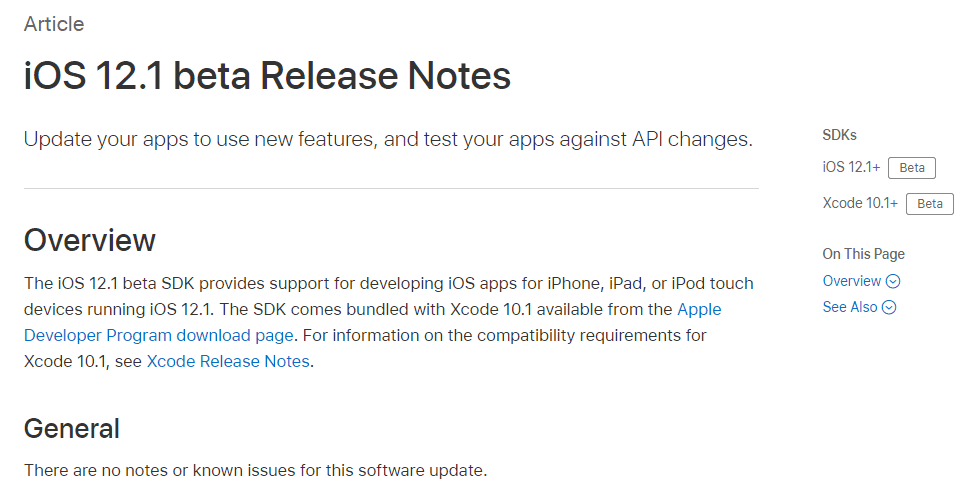
Task: Click the Article label above the title
Action: click(x=54, y=24)
